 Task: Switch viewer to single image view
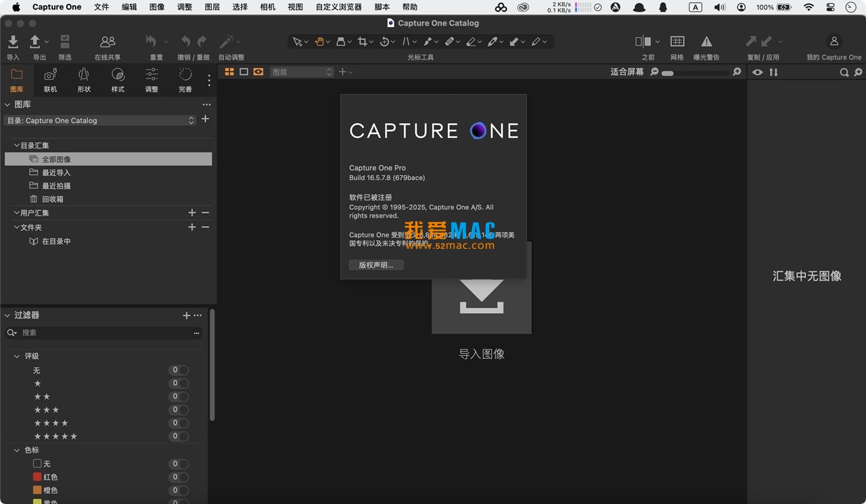pos(244,72)
